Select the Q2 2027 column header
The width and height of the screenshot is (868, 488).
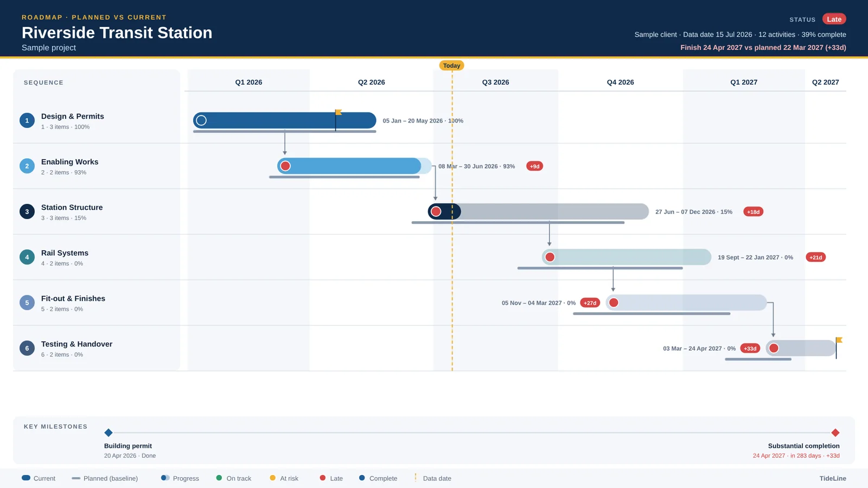click(x=826, y=82)
